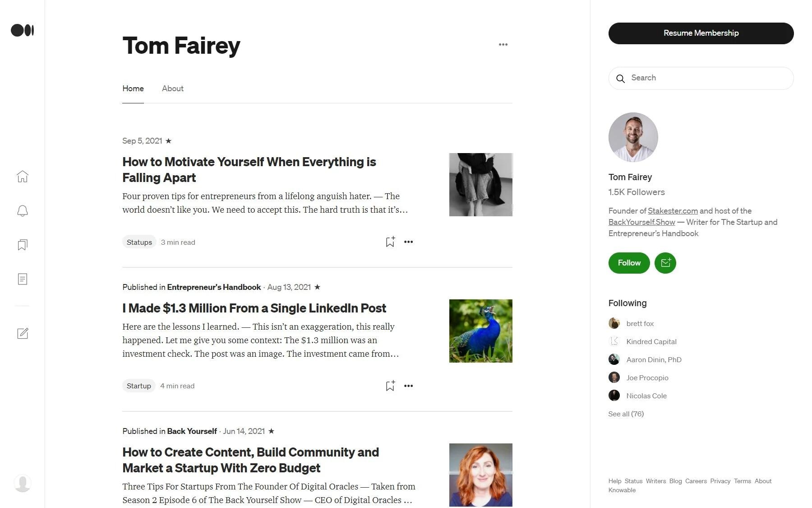The width and height of the screenshot is (812, 508).
Task: Open Stakester.com link in bio
Action: 673,211
